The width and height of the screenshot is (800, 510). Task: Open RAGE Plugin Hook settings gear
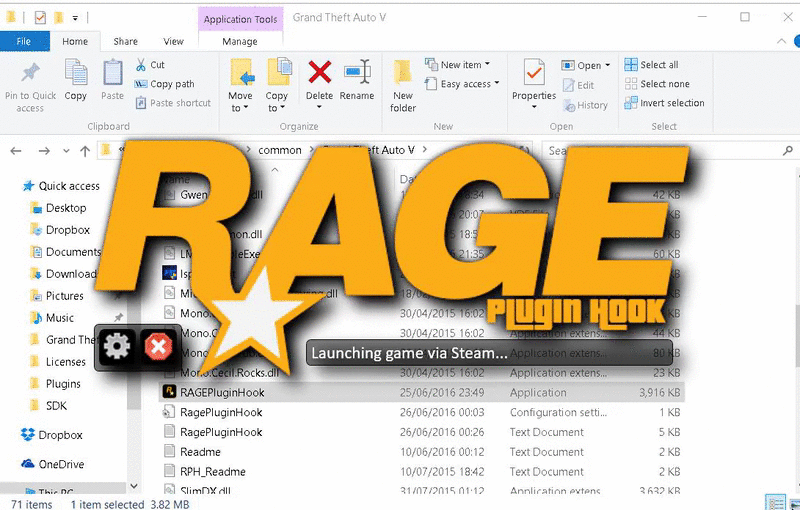(x=117, y=347)
